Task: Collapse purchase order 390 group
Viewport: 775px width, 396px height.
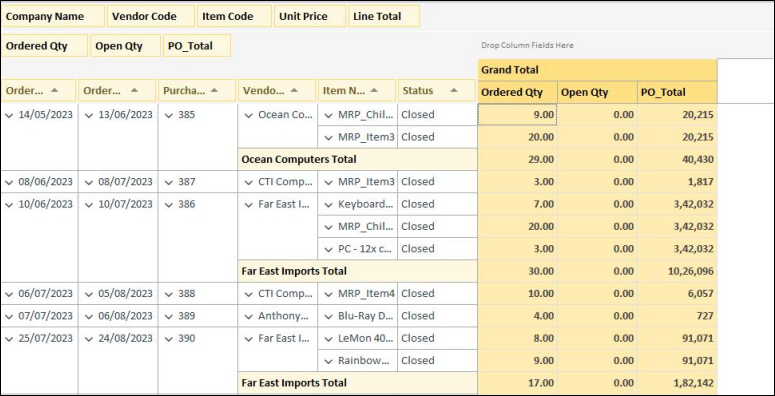Action: click(x=169, y=339)
